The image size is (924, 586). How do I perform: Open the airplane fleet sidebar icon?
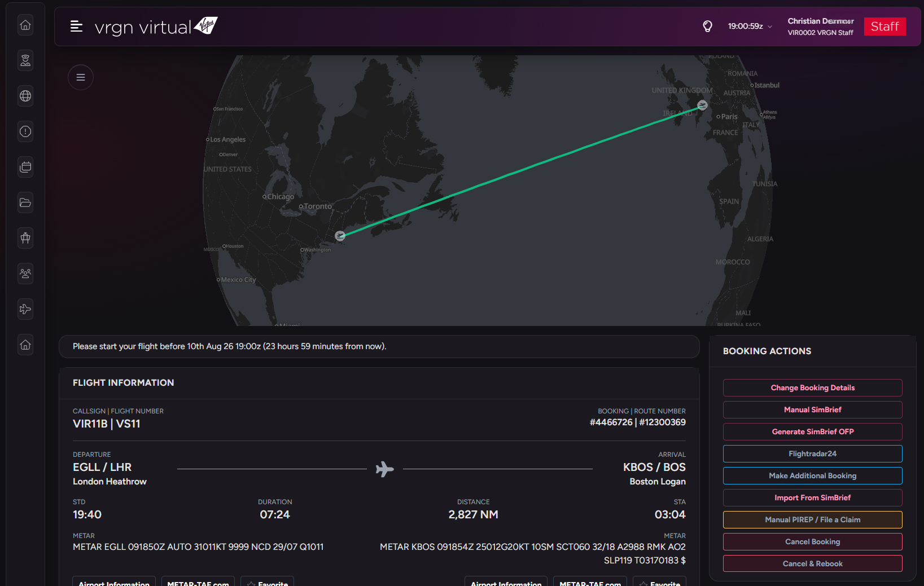point(25,309)
